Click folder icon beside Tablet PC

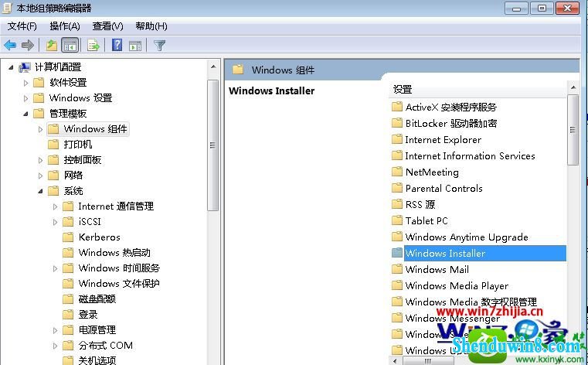[x=396, y=220]
